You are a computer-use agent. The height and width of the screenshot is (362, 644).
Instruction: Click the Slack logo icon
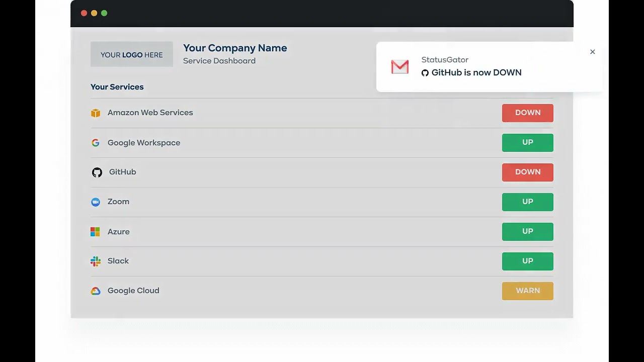pos(96,261)
